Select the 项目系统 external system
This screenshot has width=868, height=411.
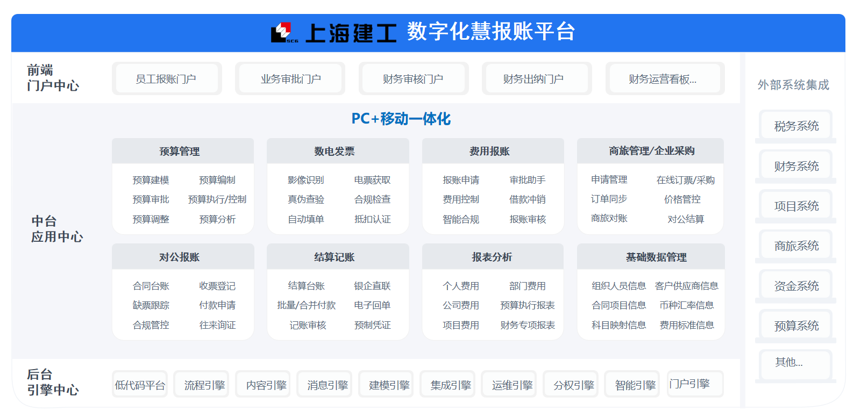796,206
